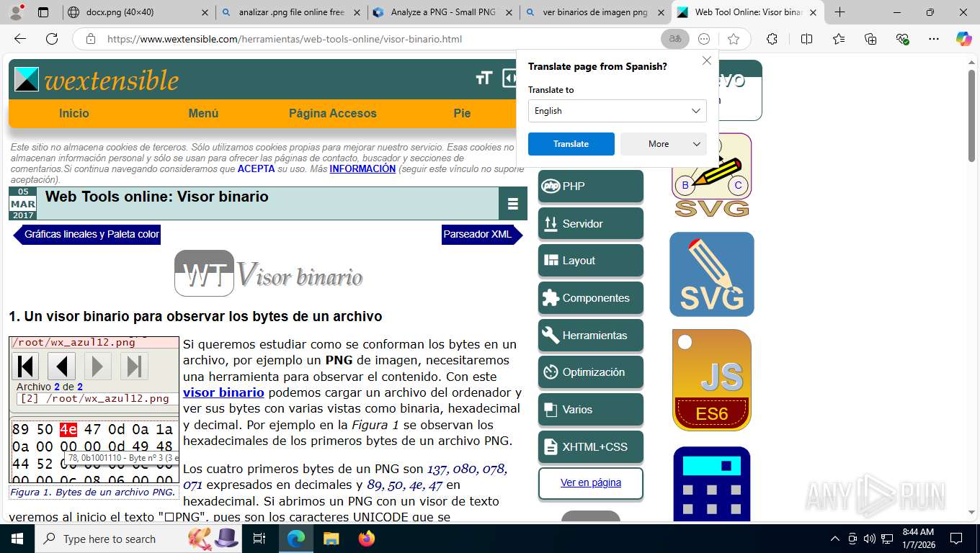Click the INFORMACIÓN link
Screen dimensions: 980x553
click(x=362, y=168)
